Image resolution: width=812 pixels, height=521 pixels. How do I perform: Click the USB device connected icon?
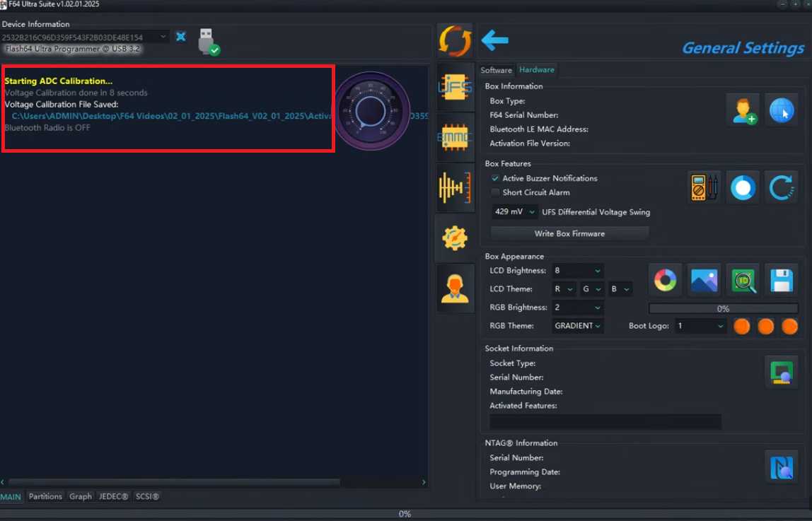coord(208,42)
